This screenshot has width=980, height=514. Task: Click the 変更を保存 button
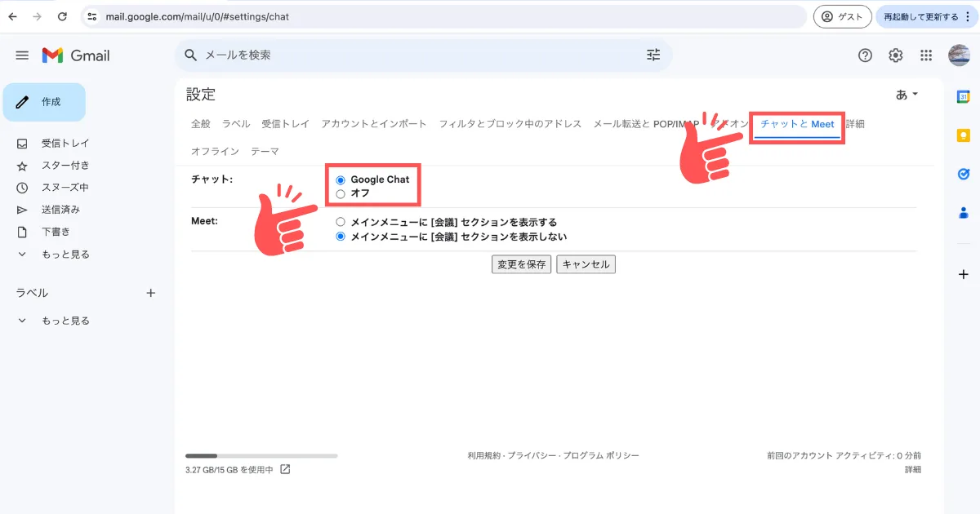click(522, 264)
